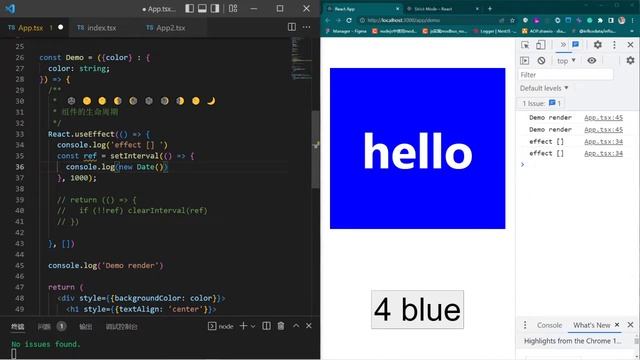Open VS Code customize layout icon
The image size is (640, 360).
tap(233, 9)
